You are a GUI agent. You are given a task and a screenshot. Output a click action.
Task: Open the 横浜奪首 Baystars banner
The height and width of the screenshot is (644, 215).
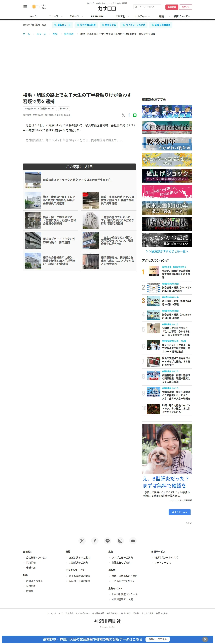[x=167, y=112]
